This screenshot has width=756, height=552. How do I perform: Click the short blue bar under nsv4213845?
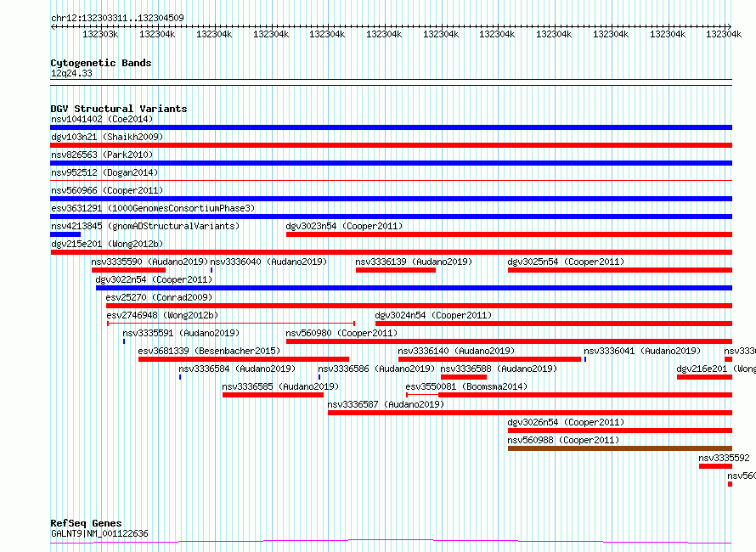tap(65, 234)
